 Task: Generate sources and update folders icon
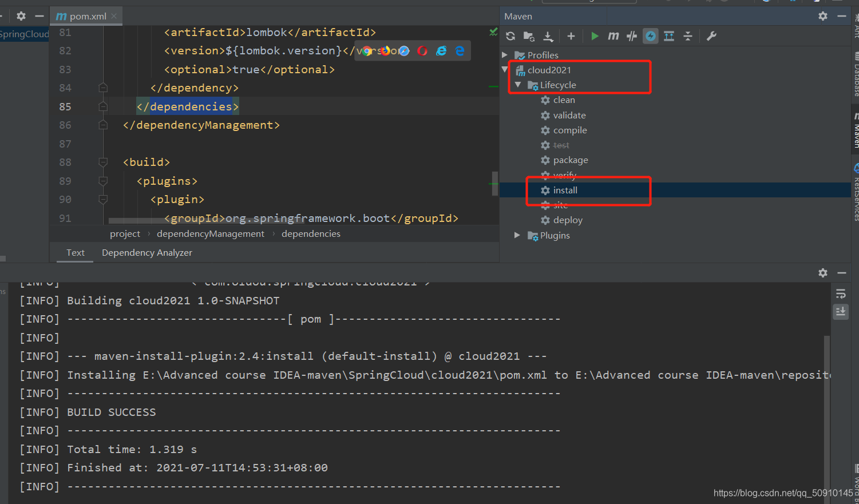click(x=529, y=36)
